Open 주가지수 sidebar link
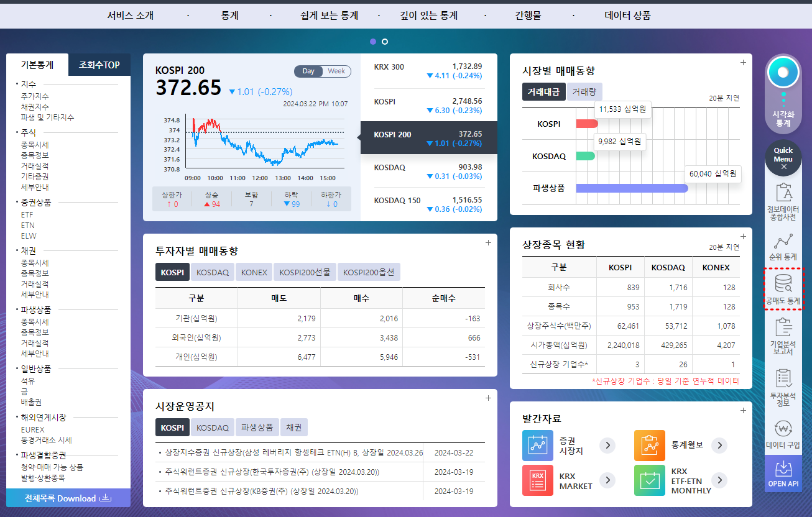 pyautogui.click(x=35, y=96)
